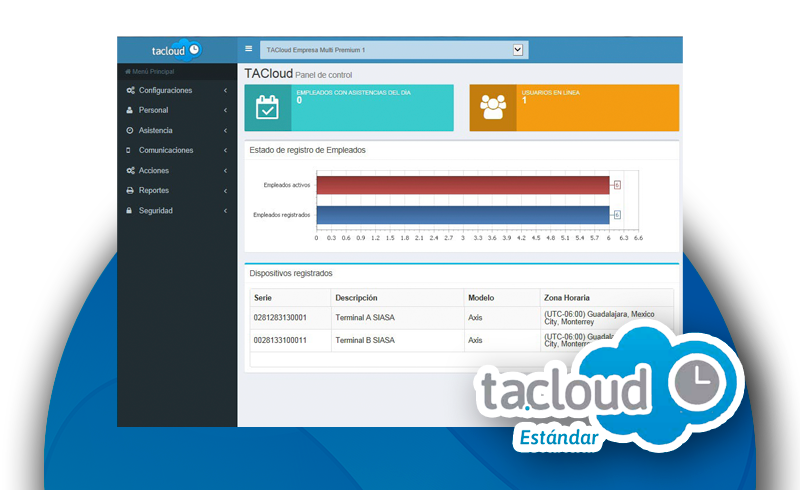The height and width of the screenshot is (490, 800).
Task: Click the Configuraciones gears icon
Action: point(130,90)
